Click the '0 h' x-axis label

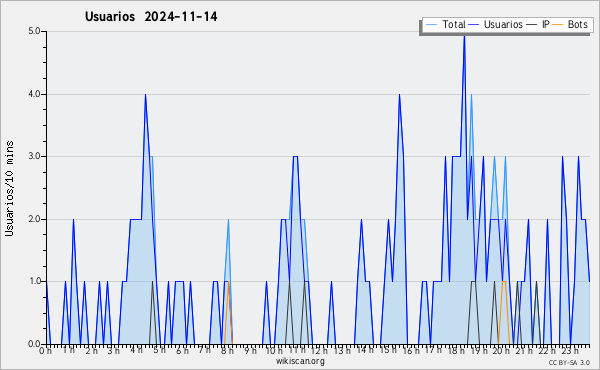click(x=45, y=351)
